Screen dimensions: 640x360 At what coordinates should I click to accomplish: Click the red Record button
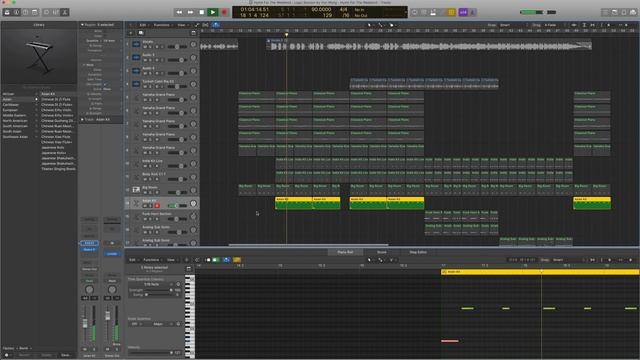[x=224, y=12]
